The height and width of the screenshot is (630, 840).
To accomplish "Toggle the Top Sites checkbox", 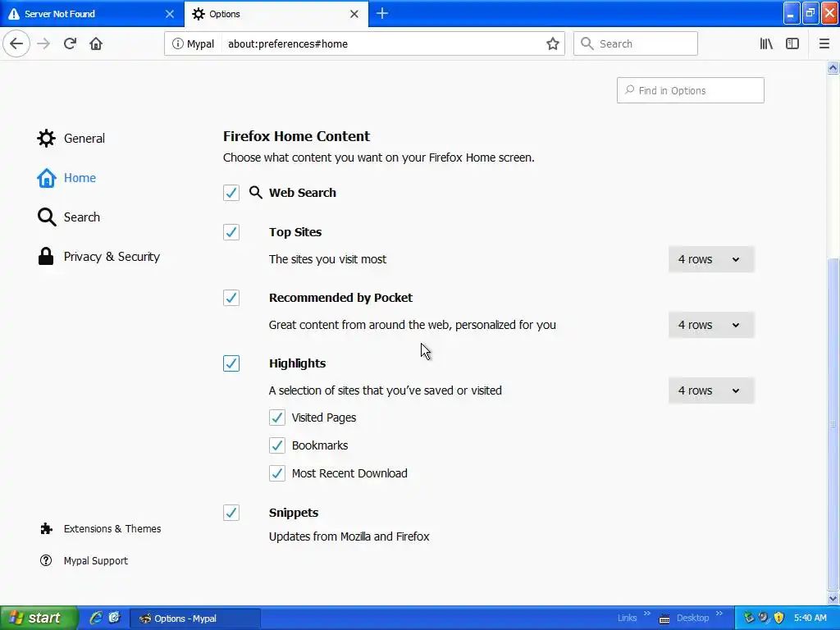I will tap(231, 232).
